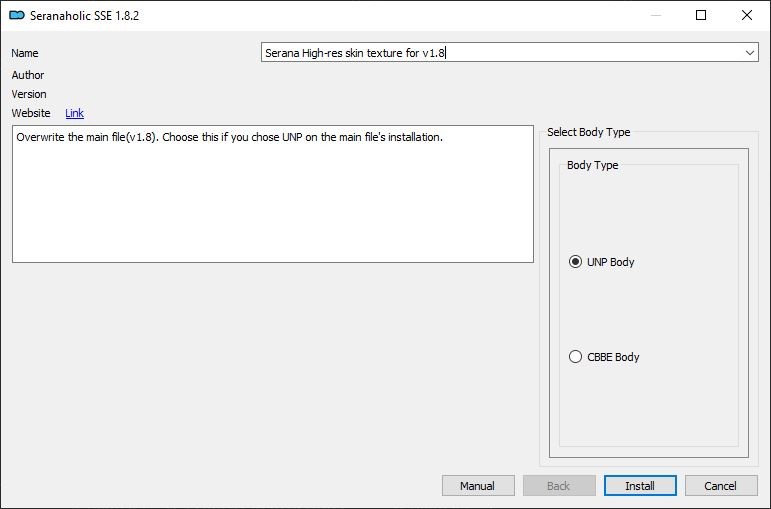Cancel the installer dialog
Viewport: 771px width, 509px height.
point(720,486)
